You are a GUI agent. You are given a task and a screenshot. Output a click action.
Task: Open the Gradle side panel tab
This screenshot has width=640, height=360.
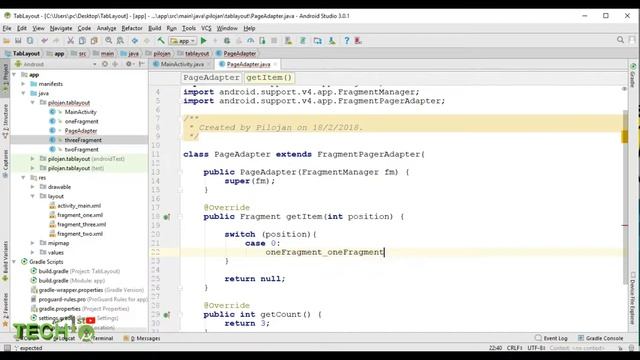click(x=633, y=75)
